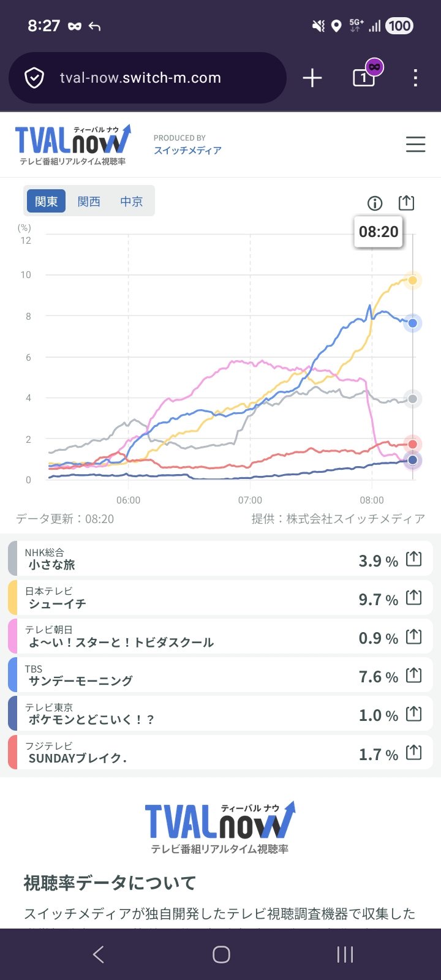Switch to the 関西 region tab
This screenshot has height=980, width=441.
(x=89, y=202)
